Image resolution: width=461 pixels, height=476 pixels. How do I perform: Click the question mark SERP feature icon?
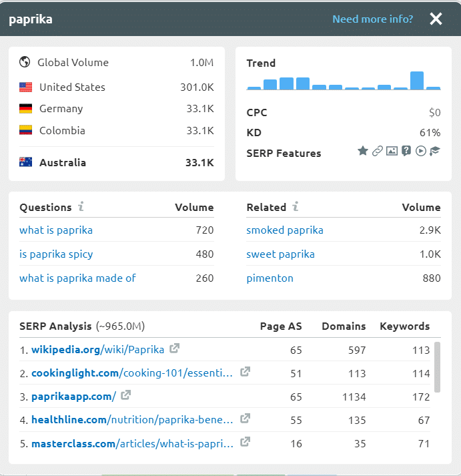click(406, 152)
